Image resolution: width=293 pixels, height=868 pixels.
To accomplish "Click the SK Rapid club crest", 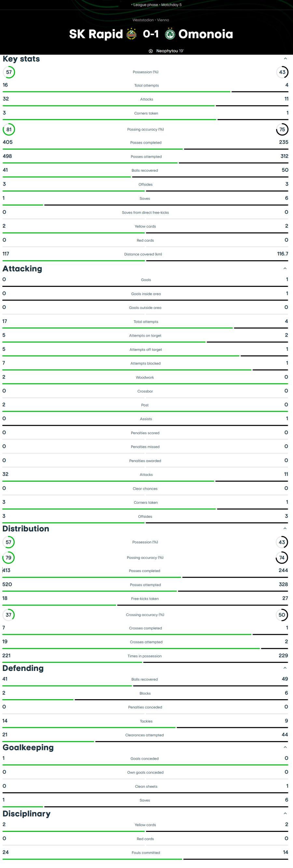I will tap(131, 34).
